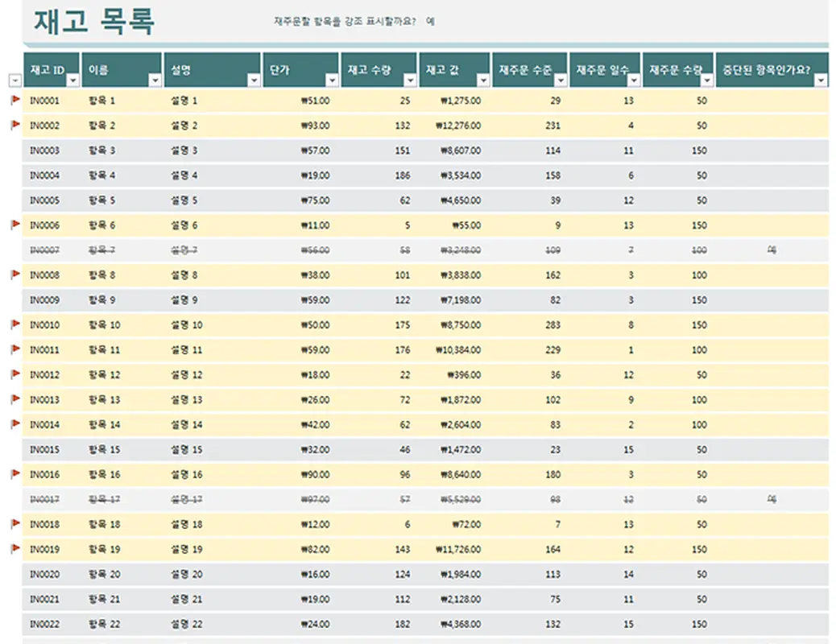836x644 pixels.
Task: Click the red flag icon beside IN0002
Action: (x=15, y=125)
